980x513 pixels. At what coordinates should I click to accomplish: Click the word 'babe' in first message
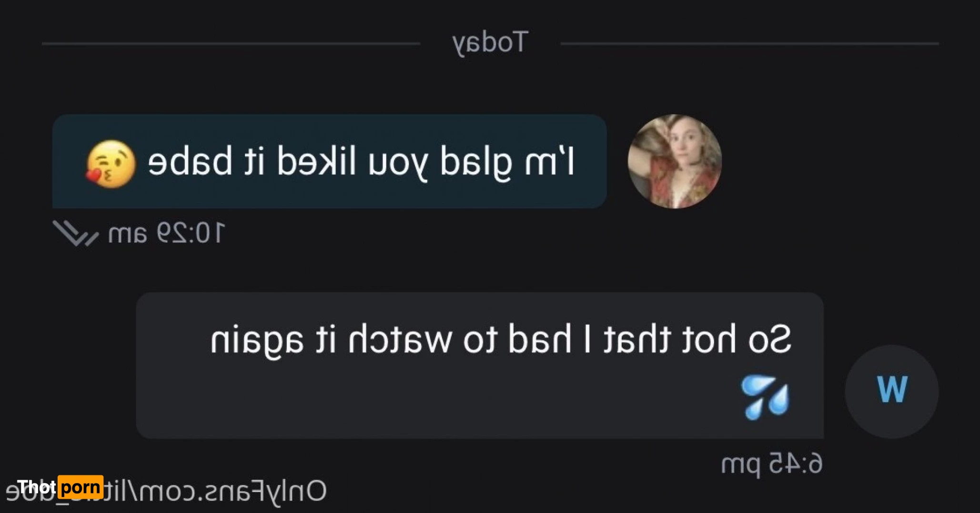[x=191, y=161]
